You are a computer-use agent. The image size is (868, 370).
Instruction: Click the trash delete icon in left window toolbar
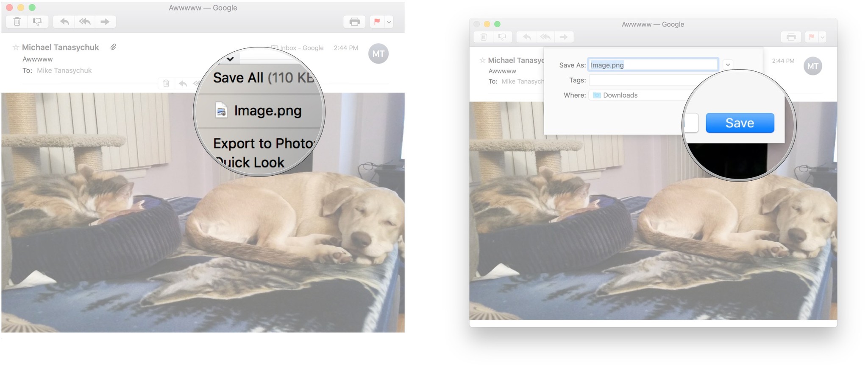[17, 21]
